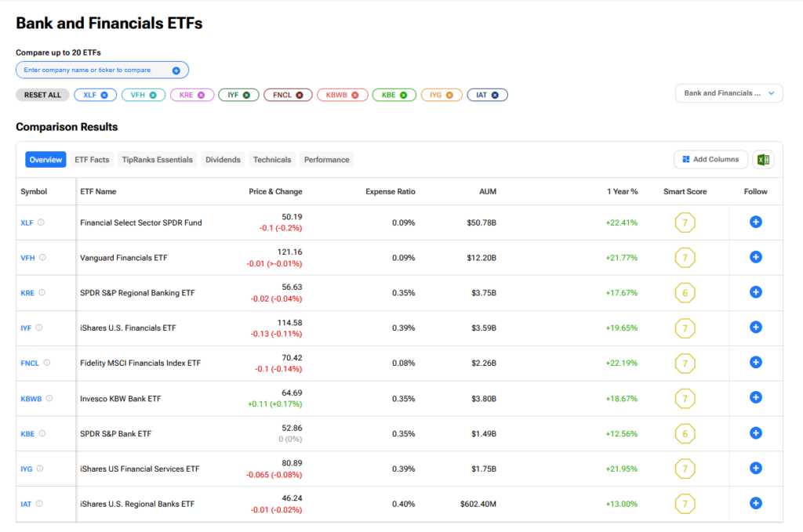This screenshot has width=803, height=532.
Task: Follow XLF with the plus button
Action: click(756, 222)
